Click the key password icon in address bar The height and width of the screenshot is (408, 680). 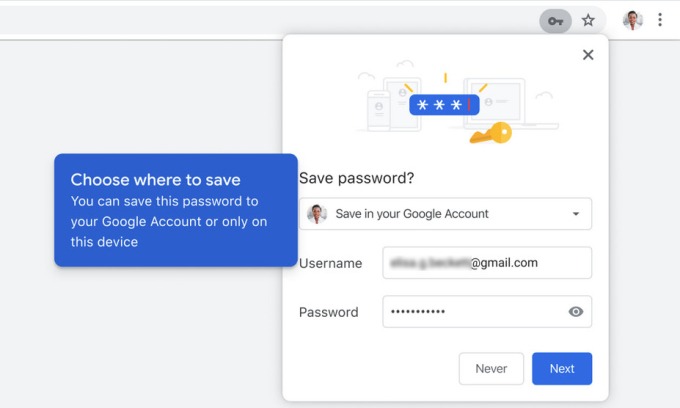point(555,20)
